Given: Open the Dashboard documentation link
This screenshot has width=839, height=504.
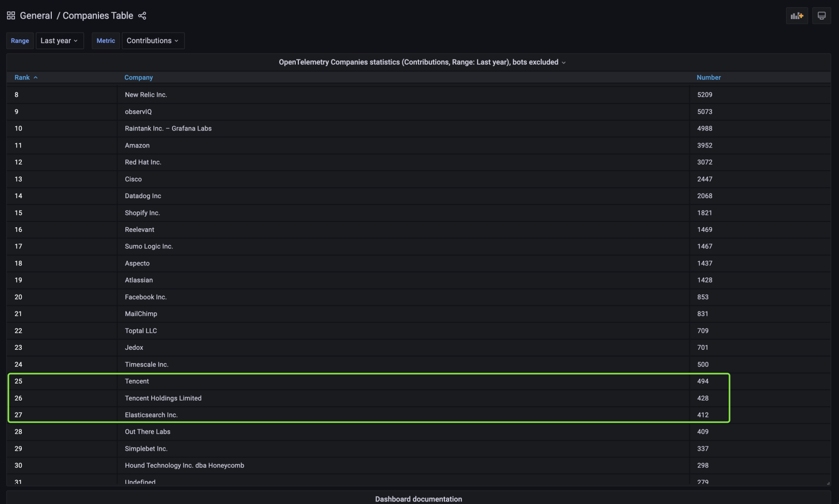Looking at the screenshot, I should pos(418,499).
